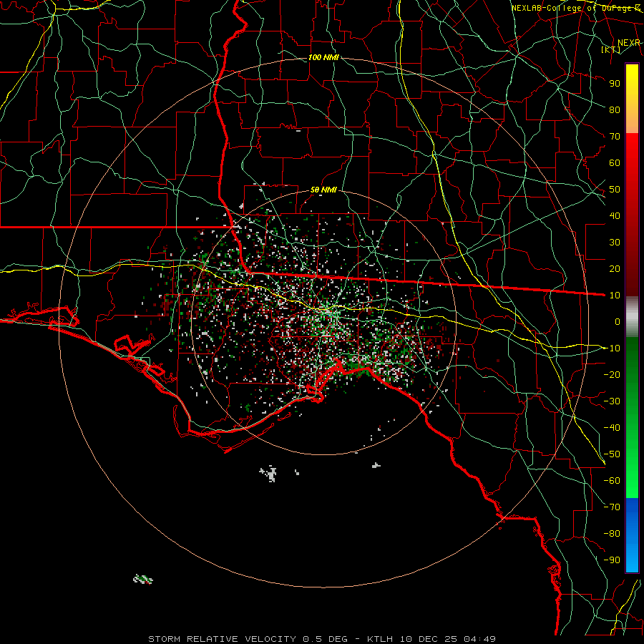The height and width of the screenshot is (644, 644).
Task: Select the -20 value on velocity scale
Action: coord(612,374)
